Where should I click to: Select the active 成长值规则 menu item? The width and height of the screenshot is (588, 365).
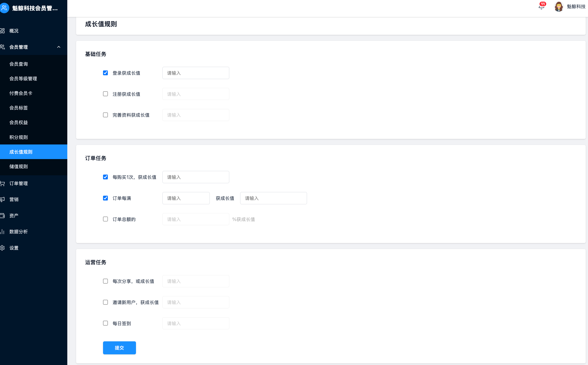click(x=34, y=152)
